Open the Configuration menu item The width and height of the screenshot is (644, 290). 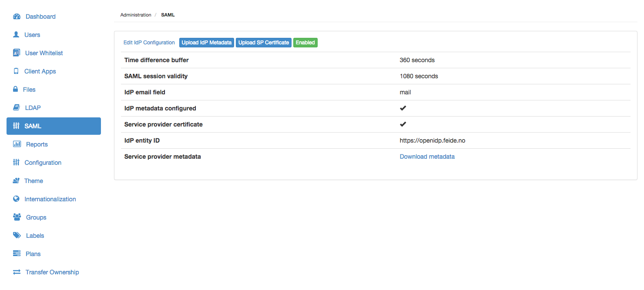click(x=43, y=163)
